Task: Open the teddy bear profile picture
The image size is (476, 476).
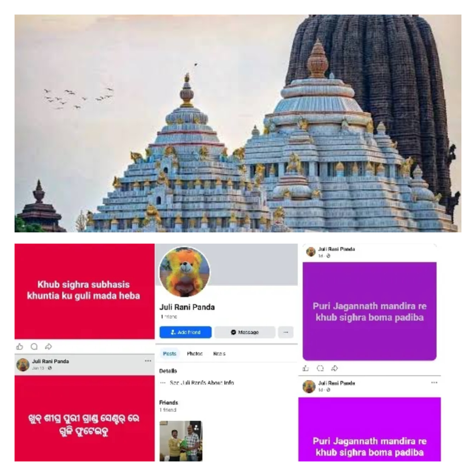Action: click(x=185, y=272)
